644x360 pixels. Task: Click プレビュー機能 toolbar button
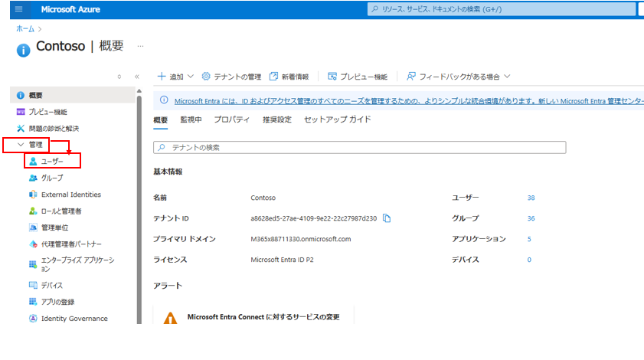point(358,77)
